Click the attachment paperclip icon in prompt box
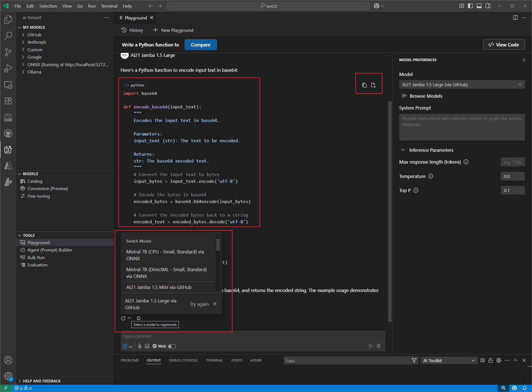This screenshot has height=392, width=532. [140, 346]
